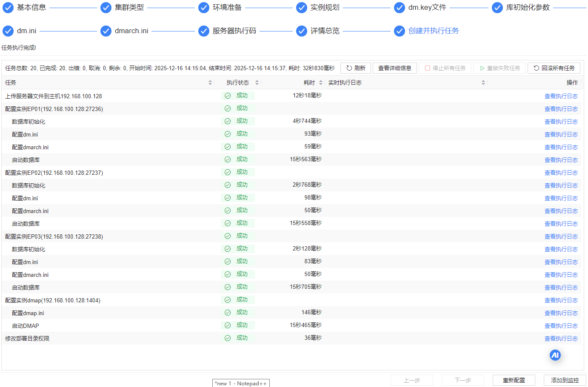The image size is (588, 387).
Task: Select the 服务器执行码 step label
Action: [234, 31]
